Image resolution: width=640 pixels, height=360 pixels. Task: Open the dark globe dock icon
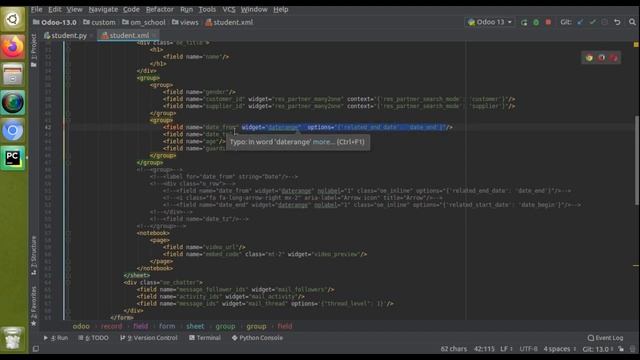click(13, 102)
